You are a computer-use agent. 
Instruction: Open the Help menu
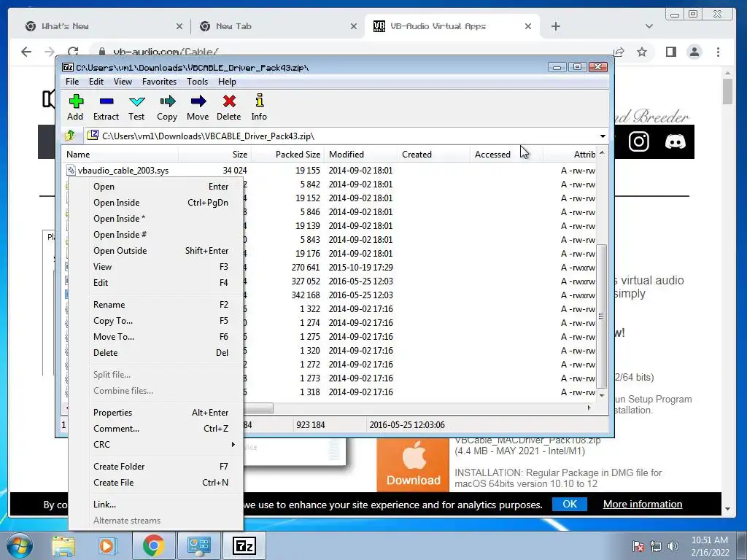(x=228, y=82)
